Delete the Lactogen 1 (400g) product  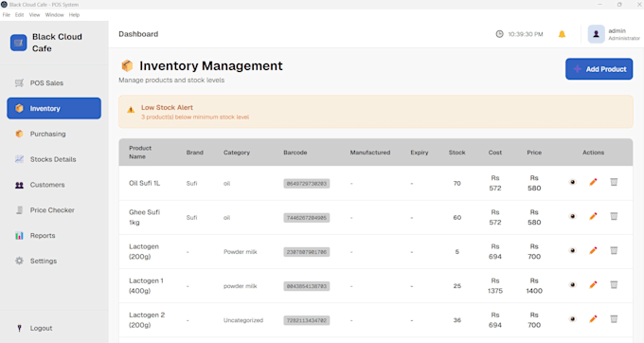pyautogui.click(x=614, y=284)
